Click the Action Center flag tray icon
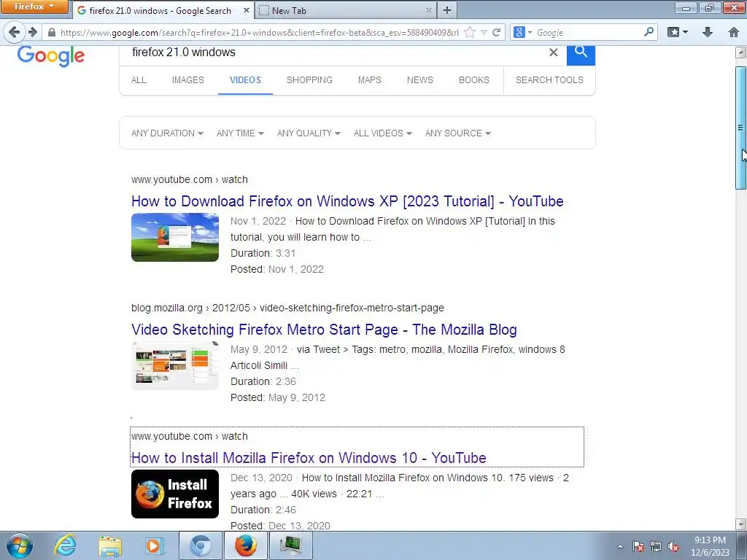The width and height of the screenshot is (747, 560). tap(638, 546)
